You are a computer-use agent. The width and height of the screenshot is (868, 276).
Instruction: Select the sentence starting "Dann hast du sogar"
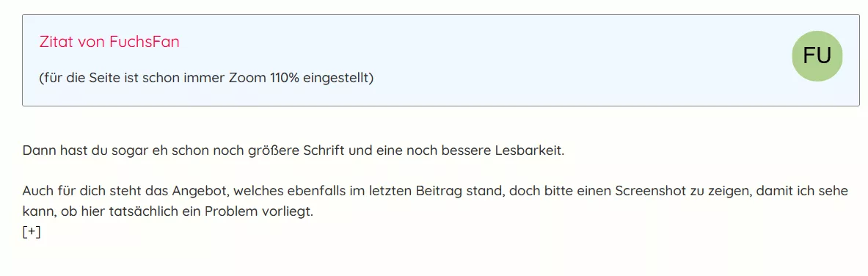293,150
